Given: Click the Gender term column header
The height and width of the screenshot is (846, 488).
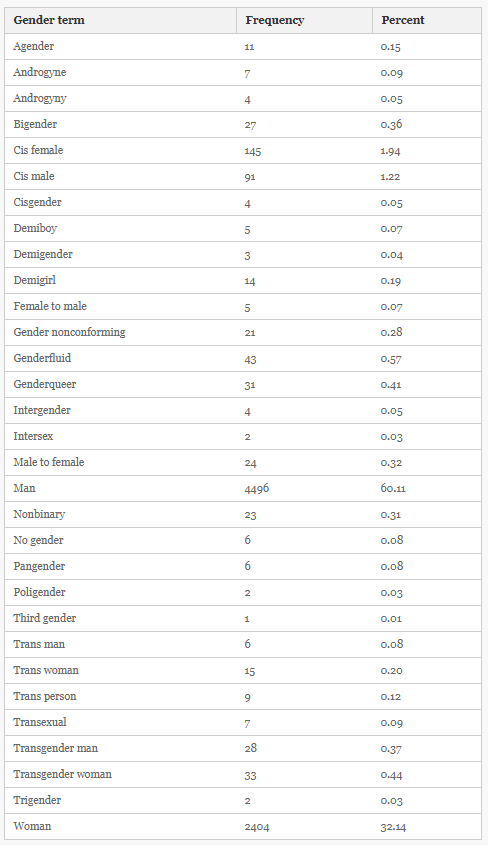Looking at the screenshot, I should click(x=49, y=21).
